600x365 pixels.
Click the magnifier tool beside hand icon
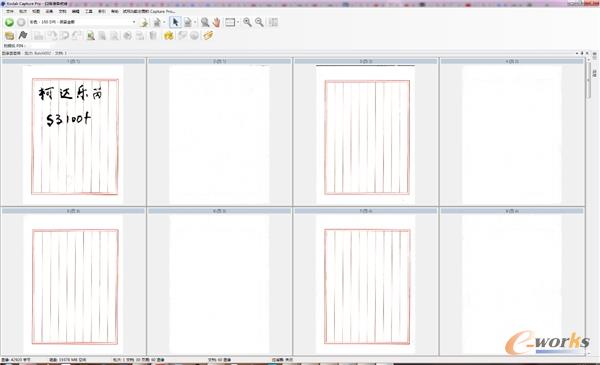tap(205, 22)
